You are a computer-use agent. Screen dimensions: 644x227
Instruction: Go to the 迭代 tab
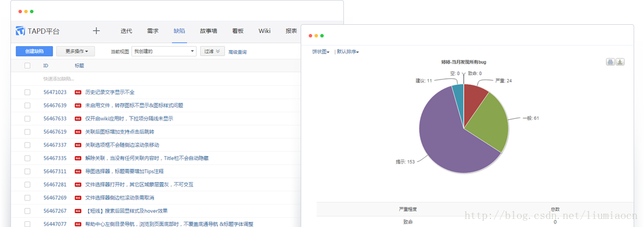[x=126, y=31]
